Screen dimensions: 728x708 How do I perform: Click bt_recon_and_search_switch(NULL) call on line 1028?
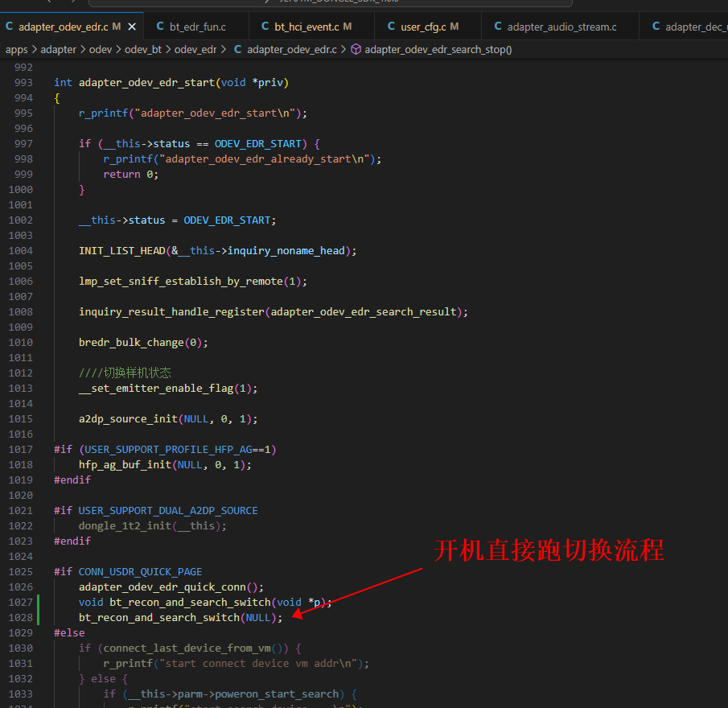pyautogui.click(x=181, y=617)
